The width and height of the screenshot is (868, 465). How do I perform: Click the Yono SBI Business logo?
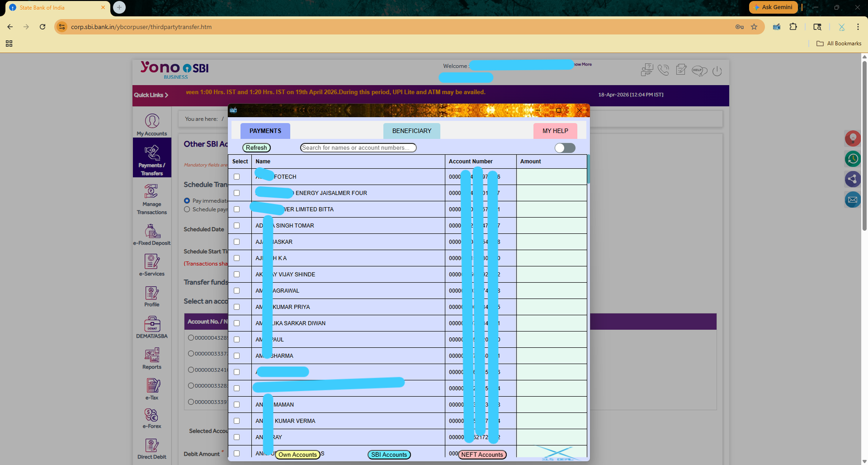[x=174, y=70]
